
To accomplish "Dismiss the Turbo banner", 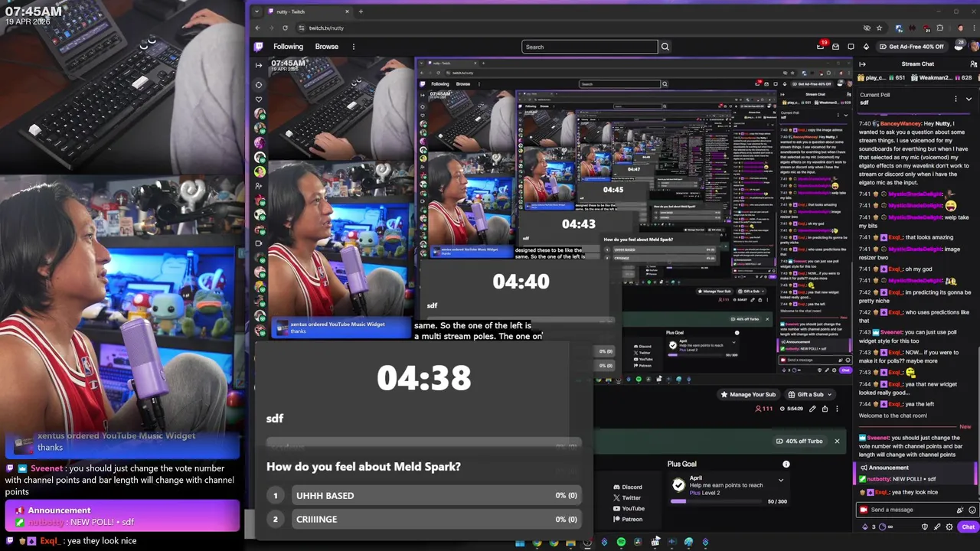I will click(837, 441).
